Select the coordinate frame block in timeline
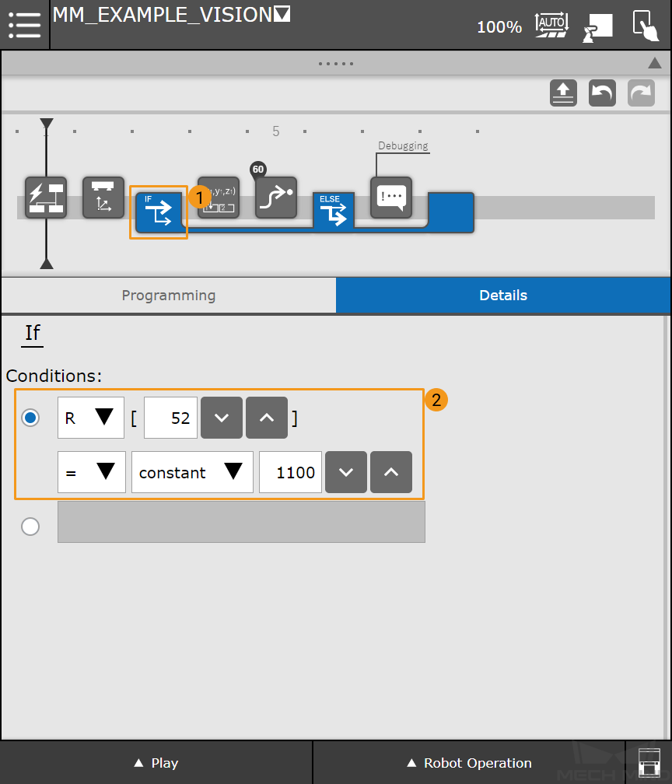The image size is (672, 784). [x=103, y=198]
